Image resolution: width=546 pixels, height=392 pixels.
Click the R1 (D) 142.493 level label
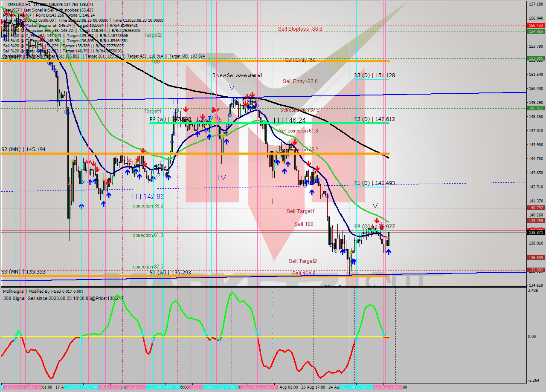point(374,183)
